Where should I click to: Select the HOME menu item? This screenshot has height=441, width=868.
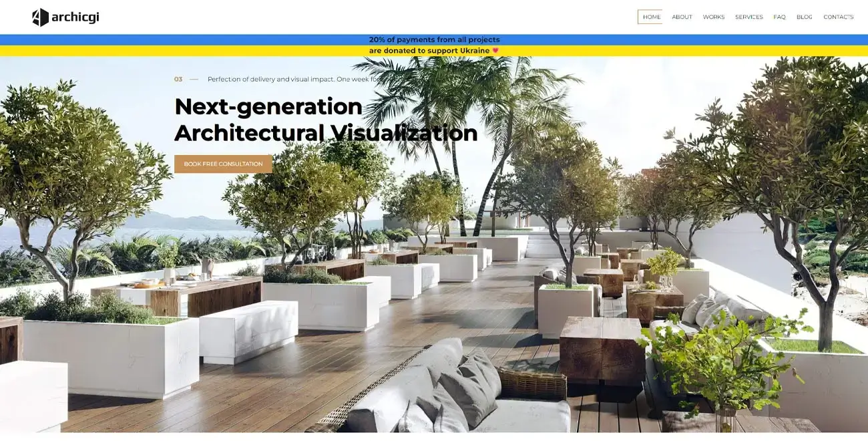(x=650, y=16)
